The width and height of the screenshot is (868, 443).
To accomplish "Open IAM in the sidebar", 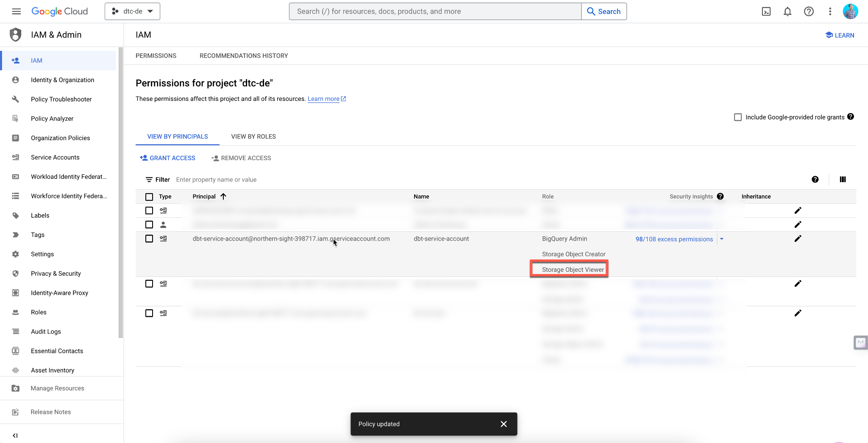I will click(58, 61).
